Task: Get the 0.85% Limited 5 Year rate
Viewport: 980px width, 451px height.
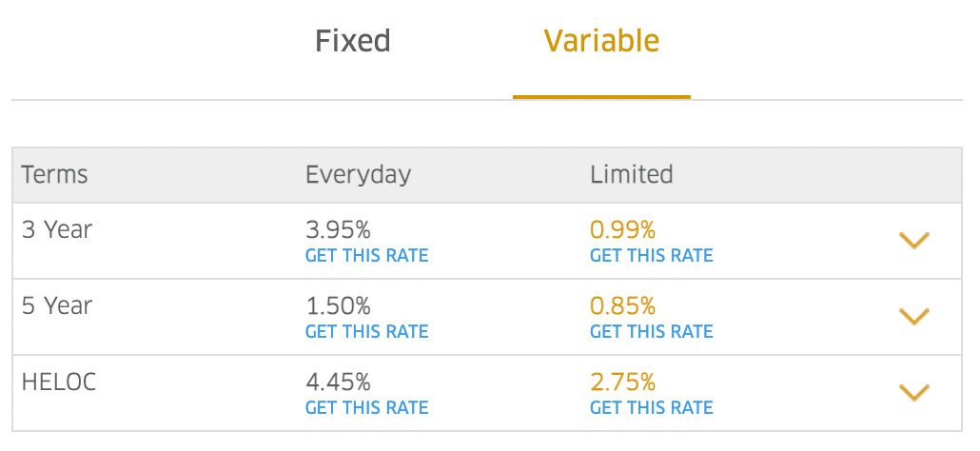Action: [651, 331]
